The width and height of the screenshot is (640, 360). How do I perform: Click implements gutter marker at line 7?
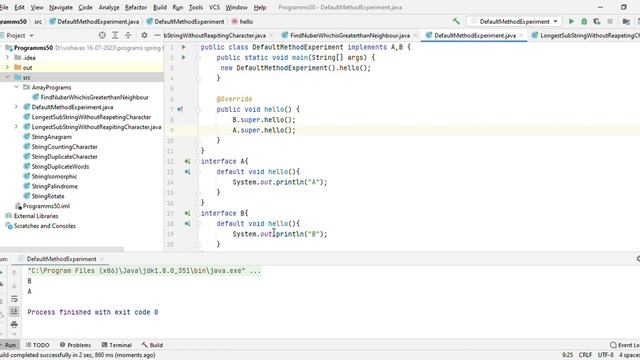click(x=180, y=109)
